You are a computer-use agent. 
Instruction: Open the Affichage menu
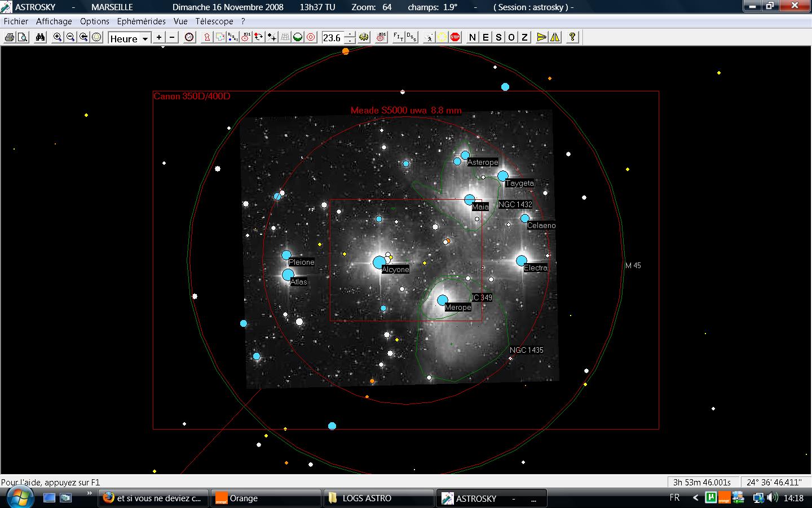click(54, 21)
